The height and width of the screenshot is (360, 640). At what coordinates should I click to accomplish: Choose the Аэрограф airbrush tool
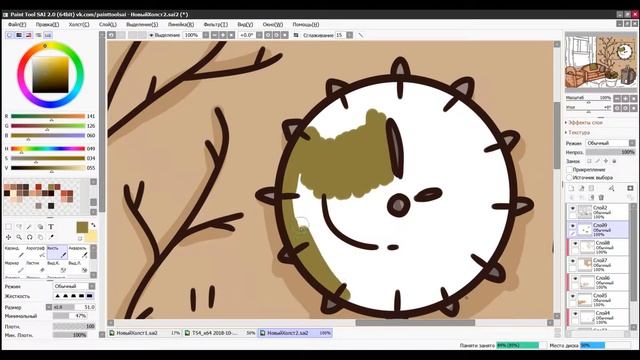click(36, 252)
